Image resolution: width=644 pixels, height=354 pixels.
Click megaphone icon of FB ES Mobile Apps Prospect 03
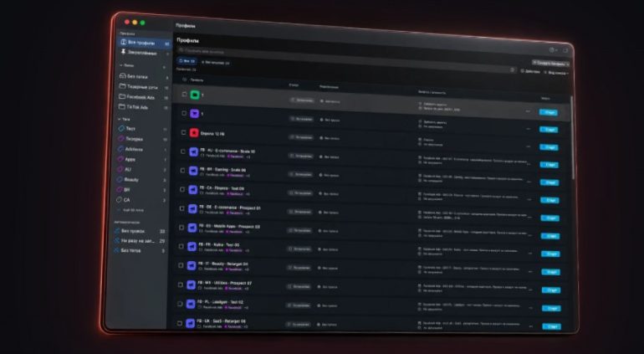192,228
